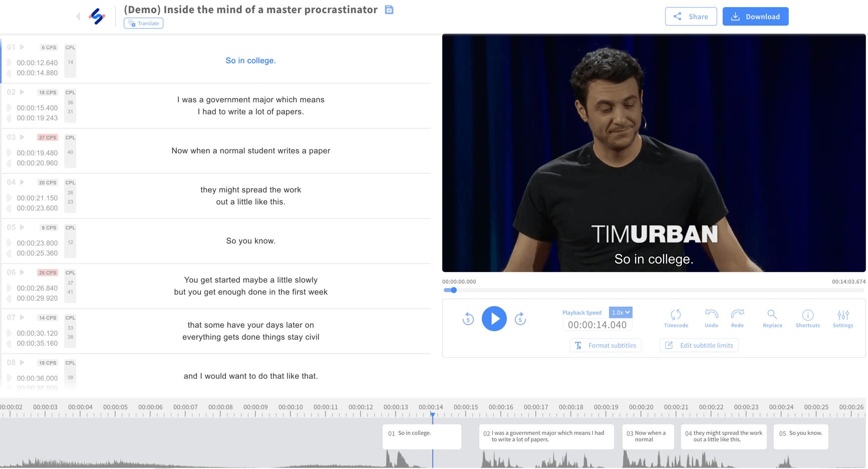Open the editor Settings sliders
868x469 pixels.
[x=843, y=319]
